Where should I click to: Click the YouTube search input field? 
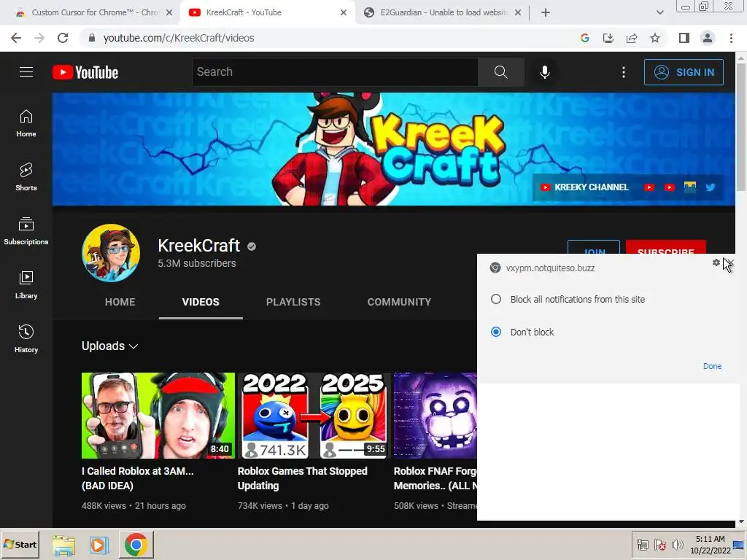click(x=335, y=72)
